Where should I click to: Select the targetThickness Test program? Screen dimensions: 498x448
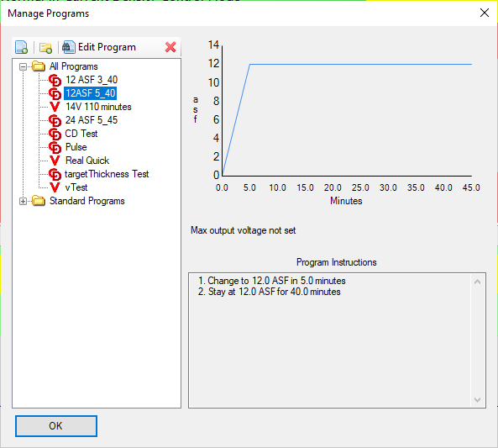click(x=107, y=174)
